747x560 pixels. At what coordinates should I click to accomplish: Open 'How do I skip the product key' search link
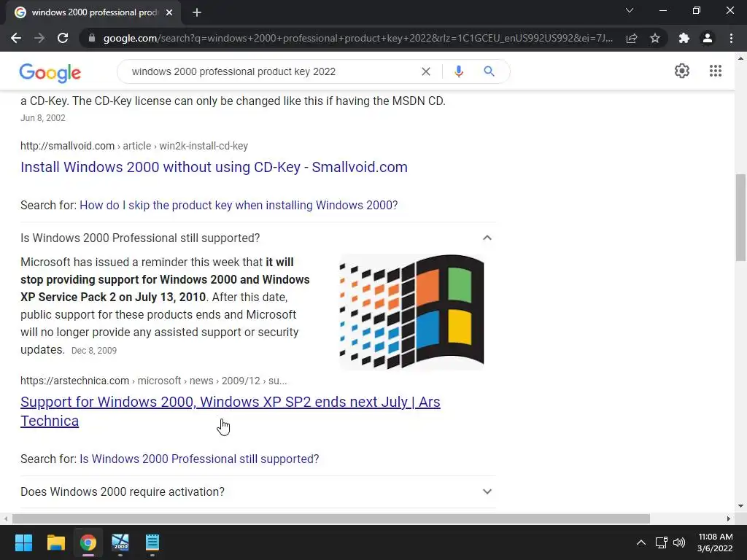[239, 205]
